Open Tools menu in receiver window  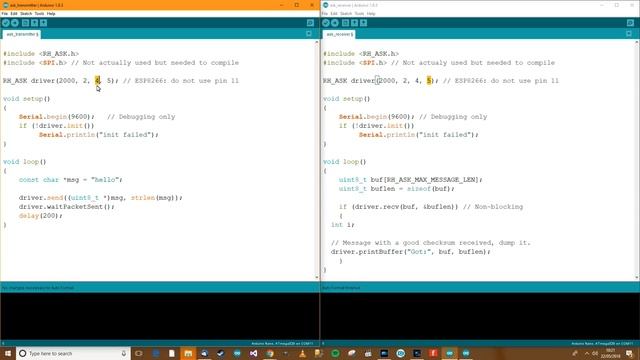[359, 13]
